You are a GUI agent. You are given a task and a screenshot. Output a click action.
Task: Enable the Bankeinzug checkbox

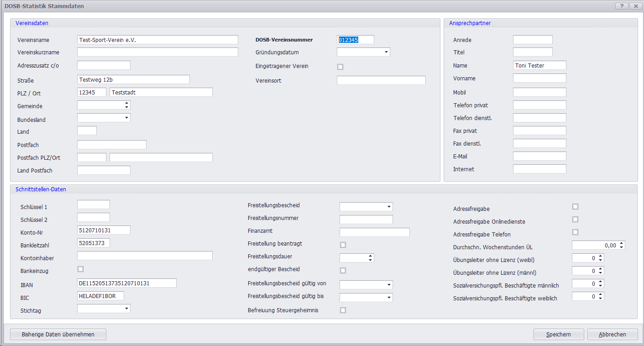pos(80,269)
